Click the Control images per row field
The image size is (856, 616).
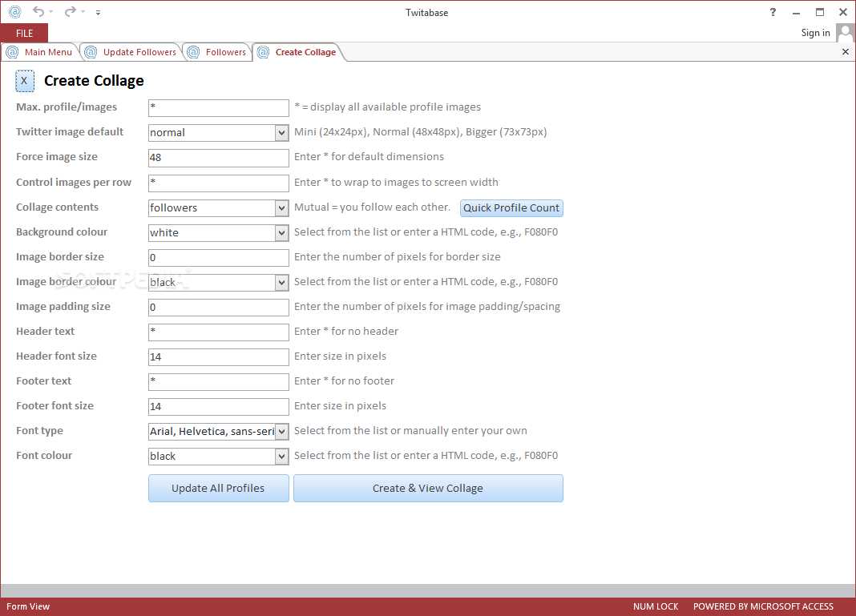click(218, 183)
